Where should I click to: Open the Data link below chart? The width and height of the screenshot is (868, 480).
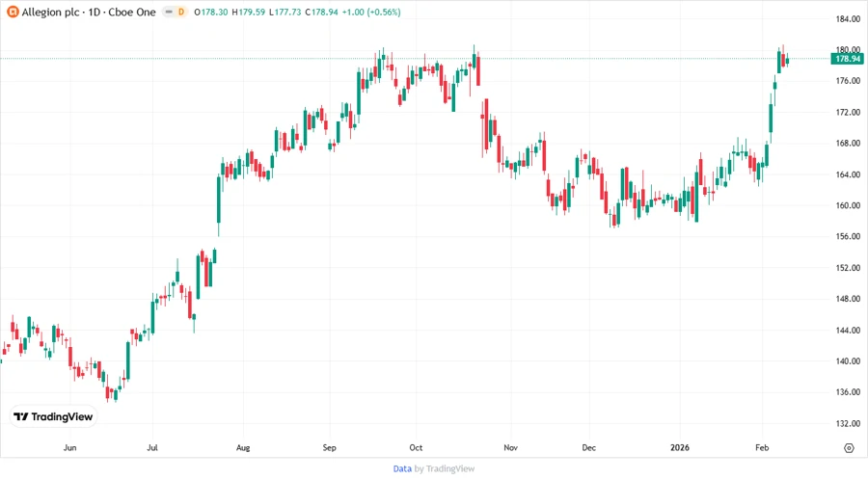402,468
